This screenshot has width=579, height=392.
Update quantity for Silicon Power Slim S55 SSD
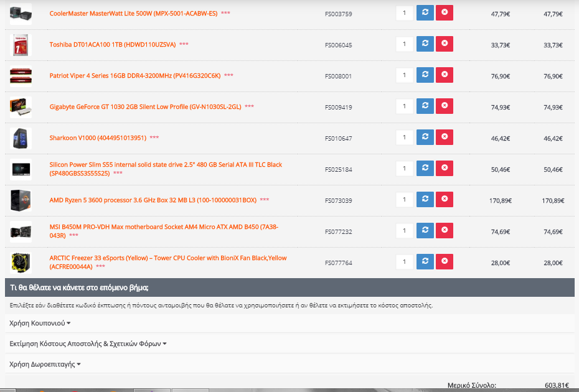(425, 168)
